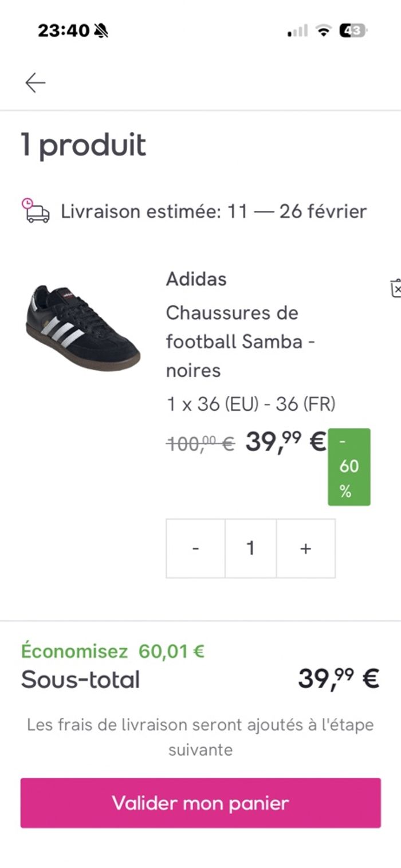Tap the Livraison estimée delivery date text
Image resolution: width=401 pixels, height=868 pixels.
point(214,211)
